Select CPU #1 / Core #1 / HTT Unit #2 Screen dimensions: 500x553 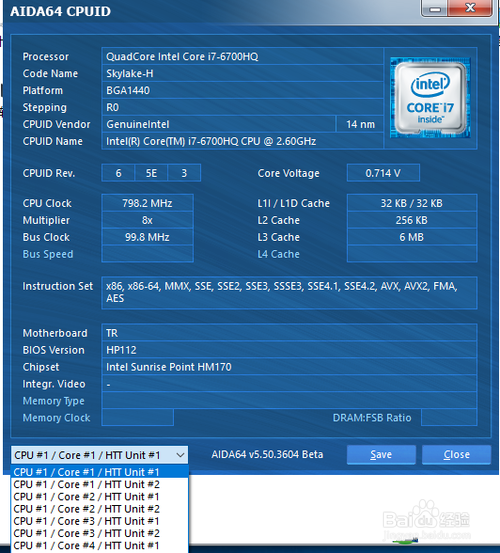(100, 484)
